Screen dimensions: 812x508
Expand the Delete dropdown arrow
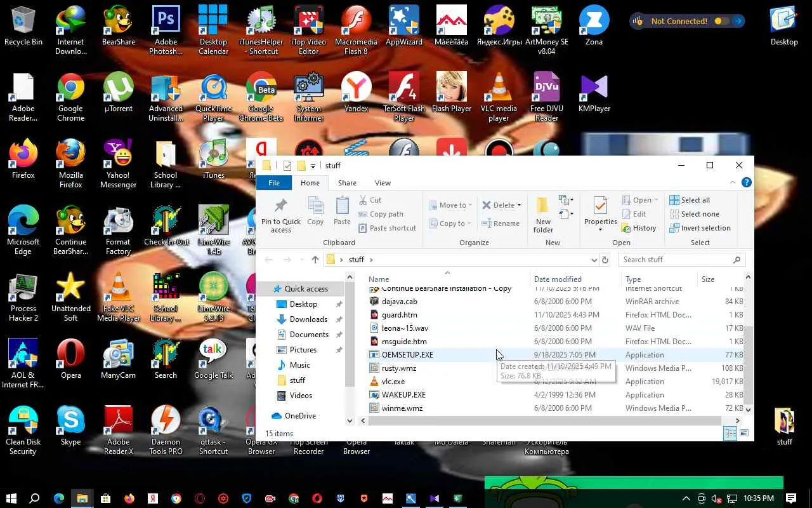coord(519,205)
